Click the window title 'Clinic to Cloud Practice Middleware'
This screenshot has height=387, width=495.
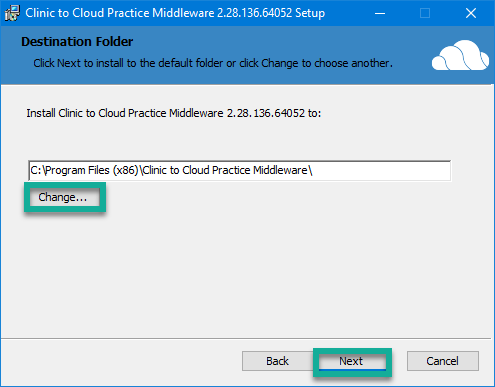(x=175, y=13)
